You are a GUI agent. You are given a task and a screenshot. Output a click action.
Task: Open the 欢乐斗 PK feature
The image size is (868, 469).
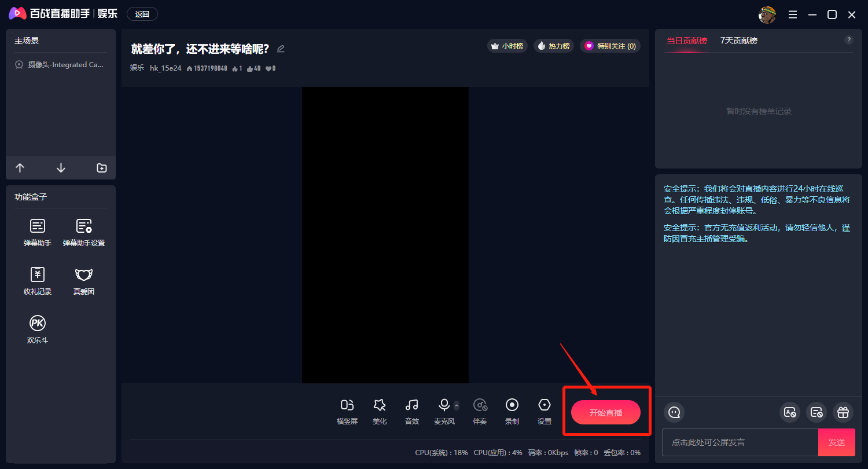click(37, 328)
